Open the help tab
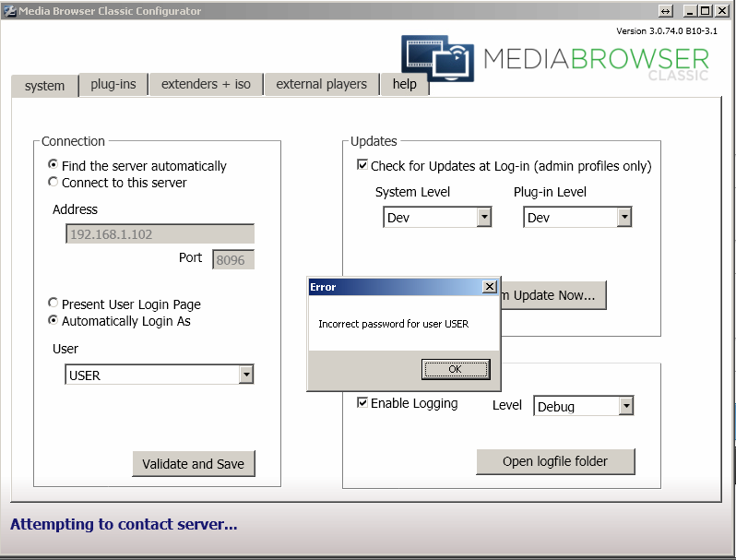 [x=404, y=84]
